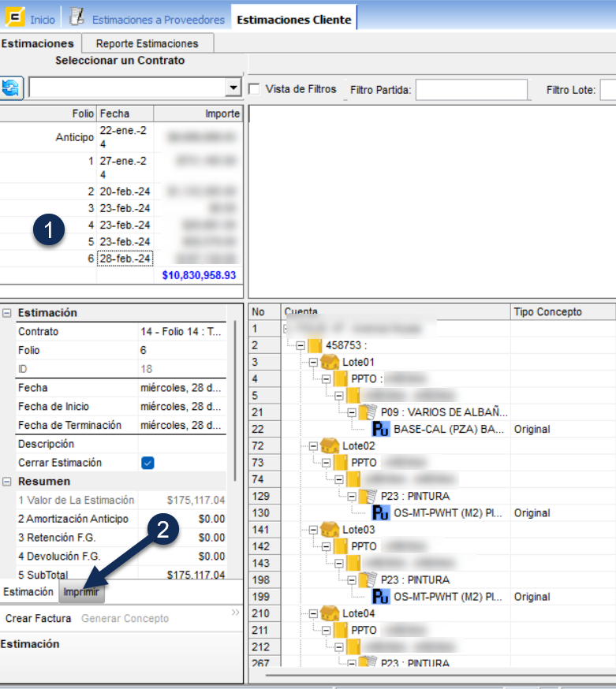
Task: Select estimation folio 4 row
Action: click(x=79, y=225)
